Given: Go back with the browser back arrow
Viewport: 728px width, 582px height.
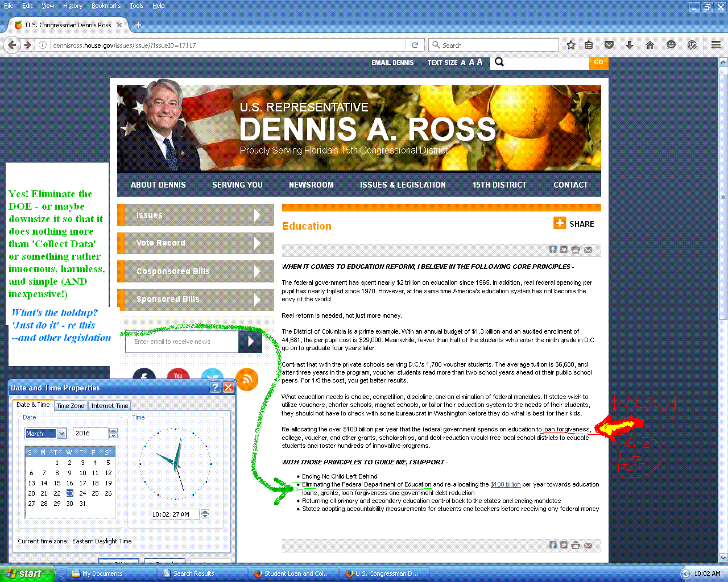Looking at the screenshot, I should pos(13,45).
